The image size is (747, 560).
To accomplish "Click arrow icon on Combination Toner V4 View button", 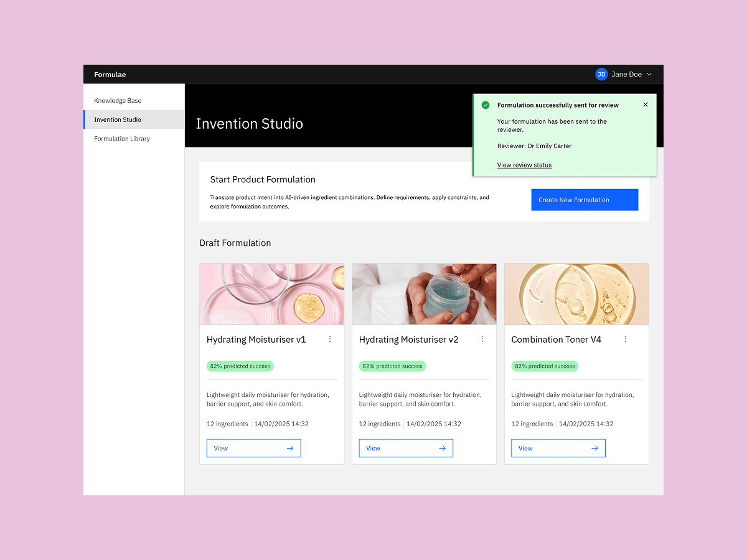I will click(594, 448).
